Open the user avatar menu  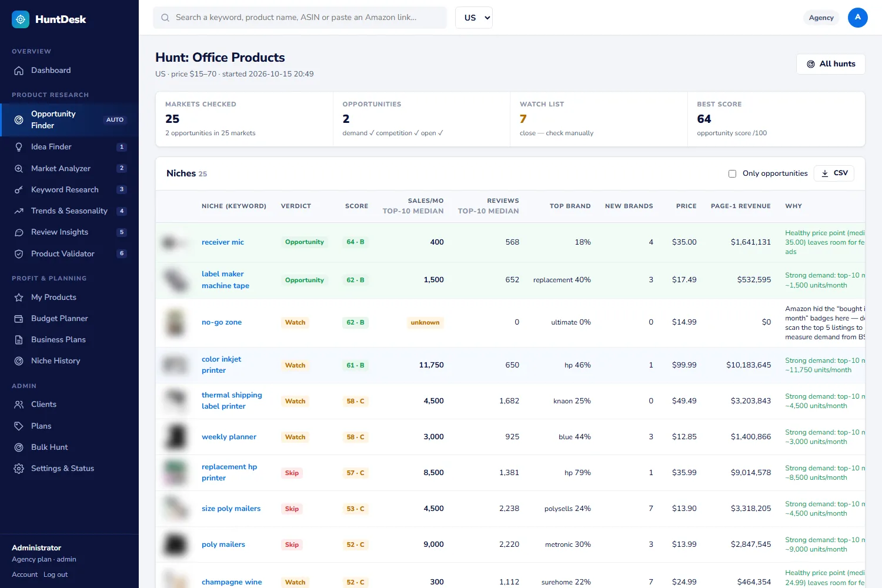click(x=858, y=18)
